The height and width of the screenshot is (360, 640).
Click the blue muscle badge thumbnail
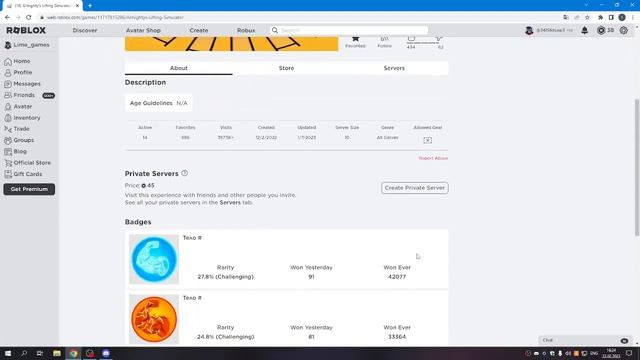154,259
